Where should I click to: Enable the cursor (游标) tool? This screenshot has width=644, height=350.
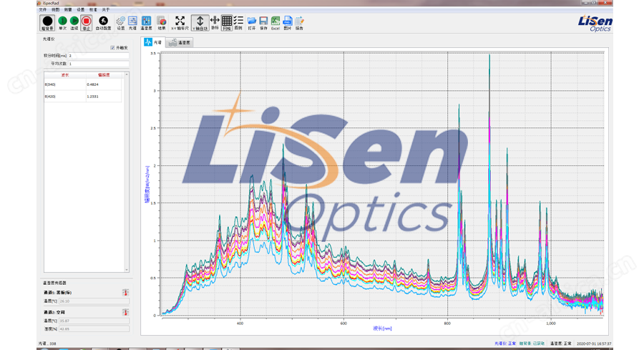215,23
